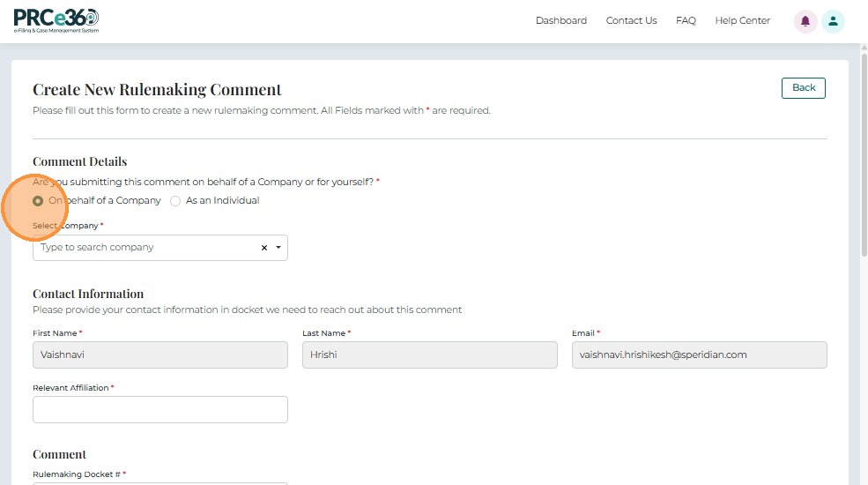Click the Comment Details section heading
Viewport: 868px width, 485px height.
pos(79,161)
